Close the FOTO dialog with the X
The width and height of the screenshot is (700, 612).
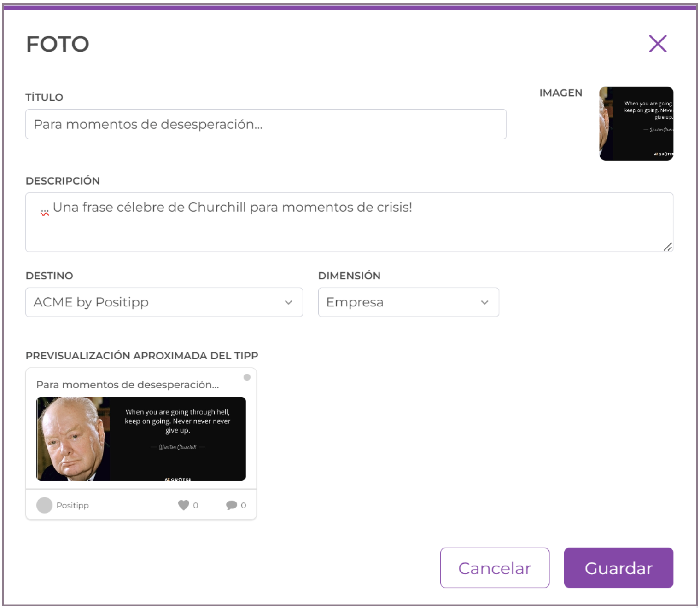658,44
